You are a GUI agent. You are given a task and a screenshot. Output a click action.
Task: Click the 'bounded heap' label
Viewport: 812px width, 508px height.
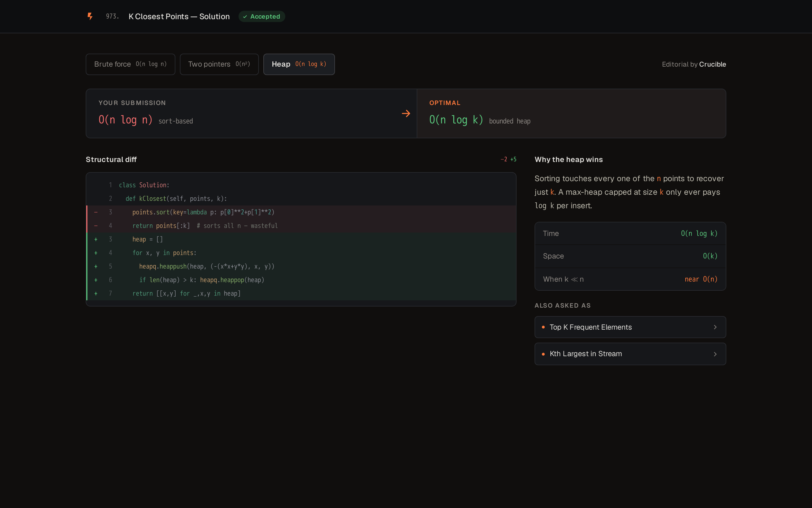(x=510, y=121)
